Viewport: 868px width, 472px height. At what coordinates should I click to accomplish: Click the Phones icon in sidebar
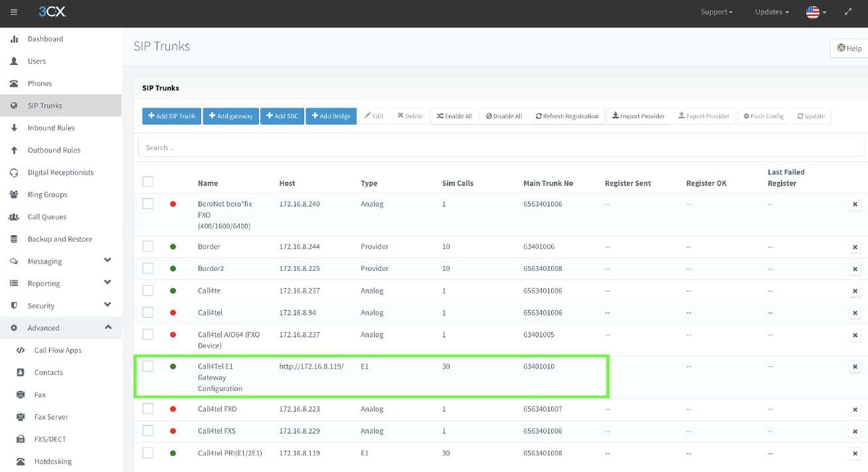tap(14, 84)
